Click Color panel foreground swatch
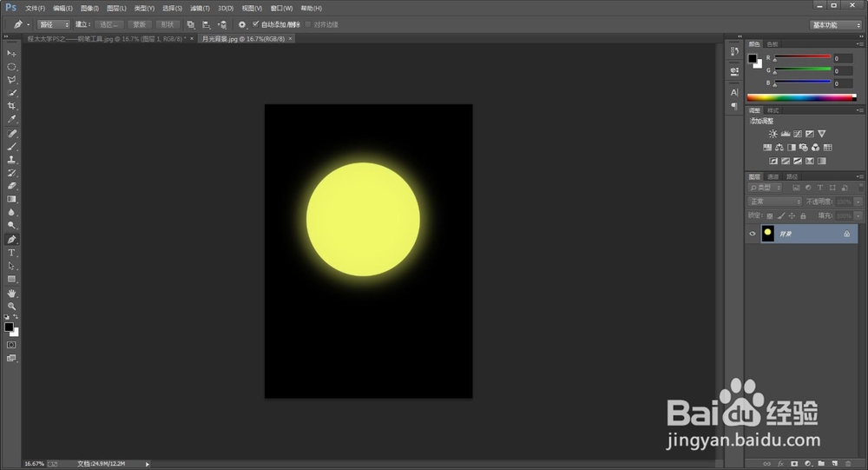The image size is (868, 470). pos(753,58)
